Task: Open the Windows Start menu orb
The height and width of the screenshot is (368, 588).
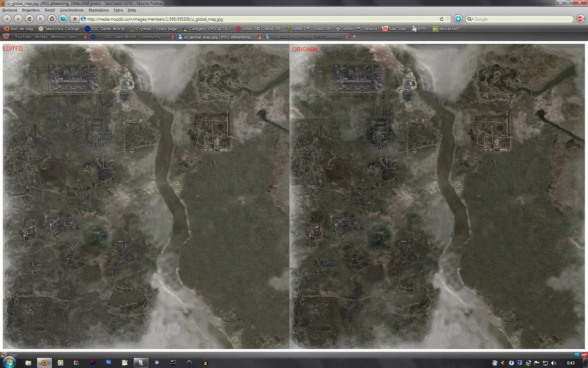Action: click(9, 362)
